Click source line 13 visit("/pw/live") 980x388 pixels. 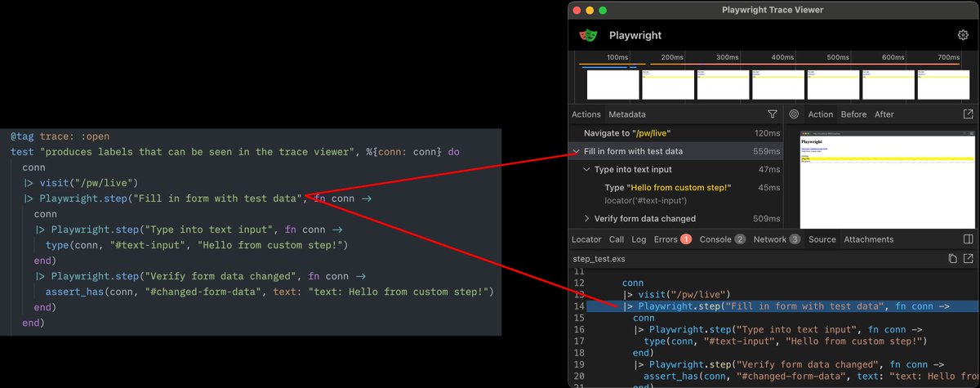[675, 294]
